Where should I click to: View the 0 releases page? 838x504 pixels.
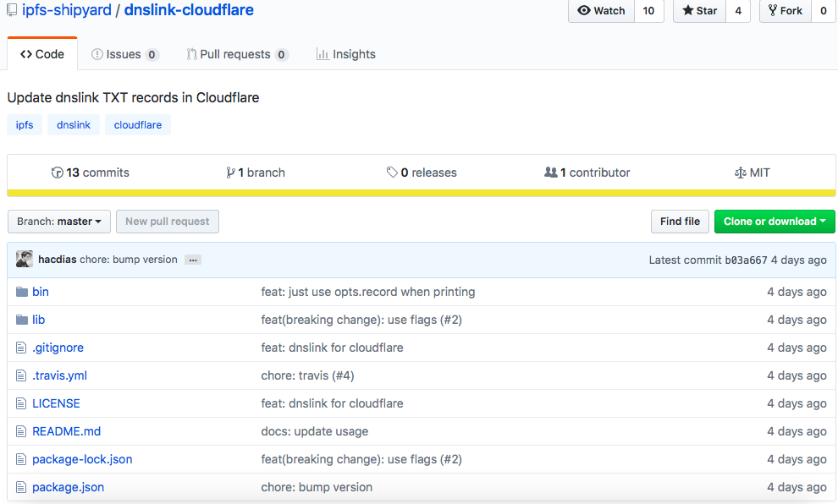[422, 173]
